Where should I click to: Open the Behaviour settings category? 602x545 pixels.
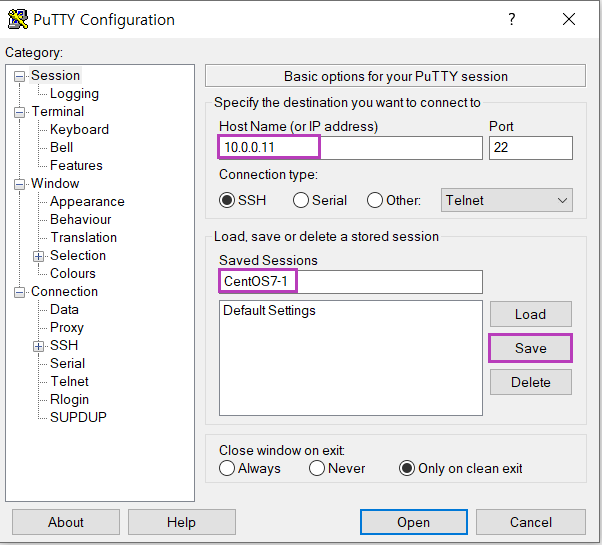tap(81, 220)
